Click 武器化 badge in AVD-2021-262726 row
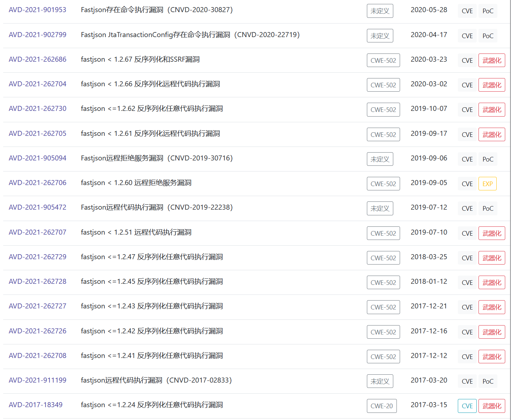This screenshot has width=512, height=420. [x=492, y=332]
